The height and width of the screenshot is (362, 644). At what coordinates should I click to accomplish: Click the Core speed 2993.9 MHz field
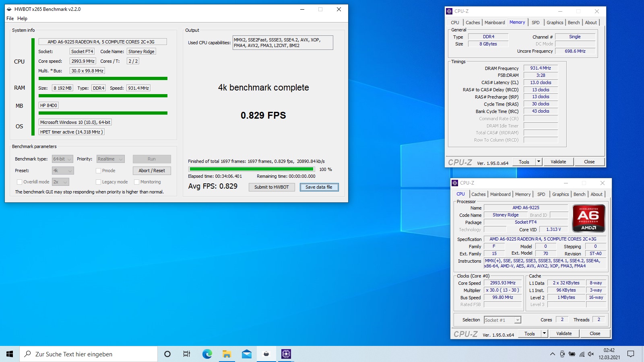[83, 61]
